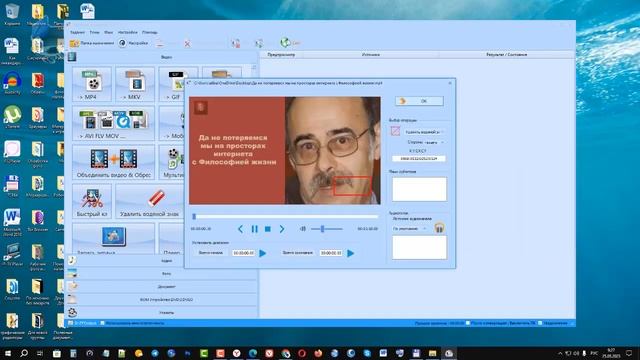Stop video playback in the dialog

pos(268,229)
